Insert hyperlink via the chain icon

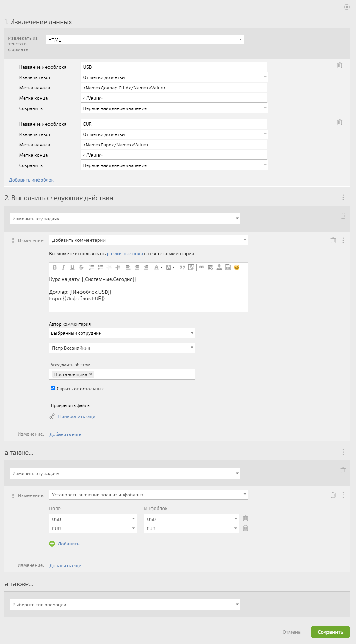pos(202,267)
